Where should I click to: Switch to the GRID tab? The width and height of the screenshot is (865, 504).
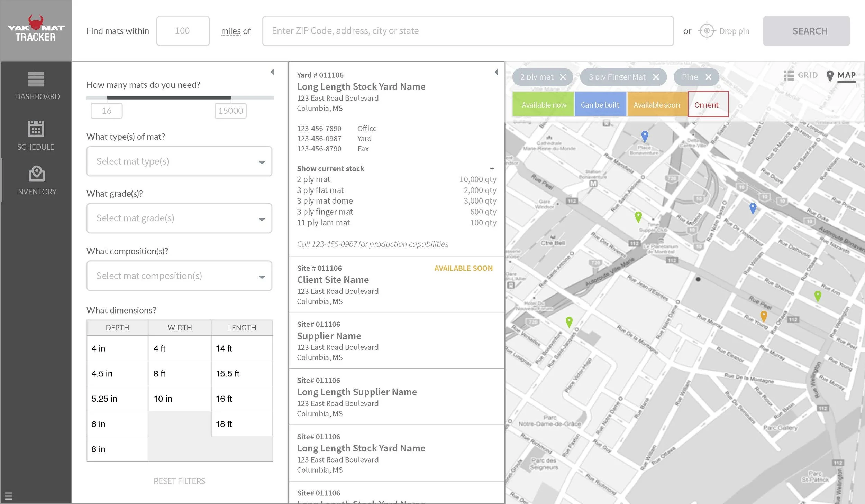point(808,75)
